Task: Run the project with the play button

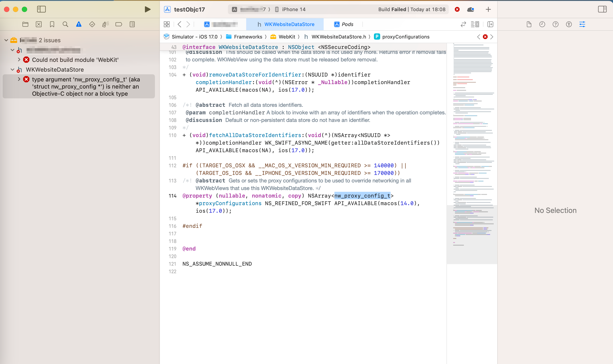Action: (x=148, y=9)
